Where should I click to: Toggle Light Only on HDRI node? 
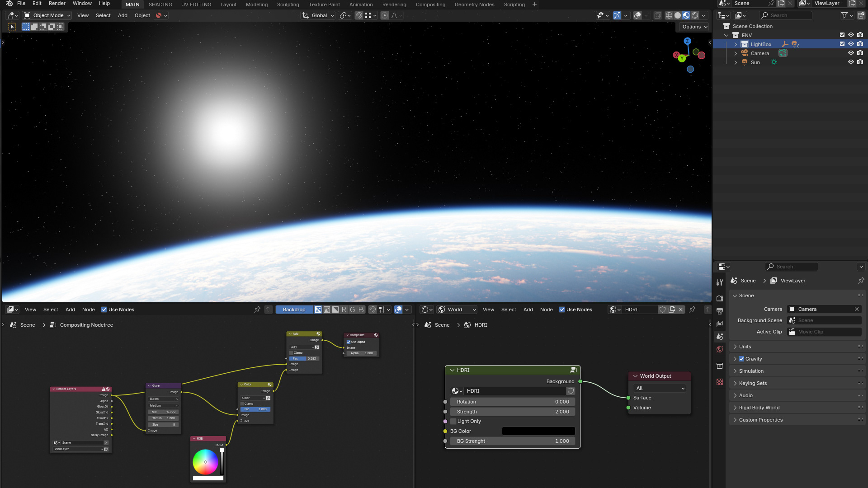pyautogui.click(x=453, y=421)
